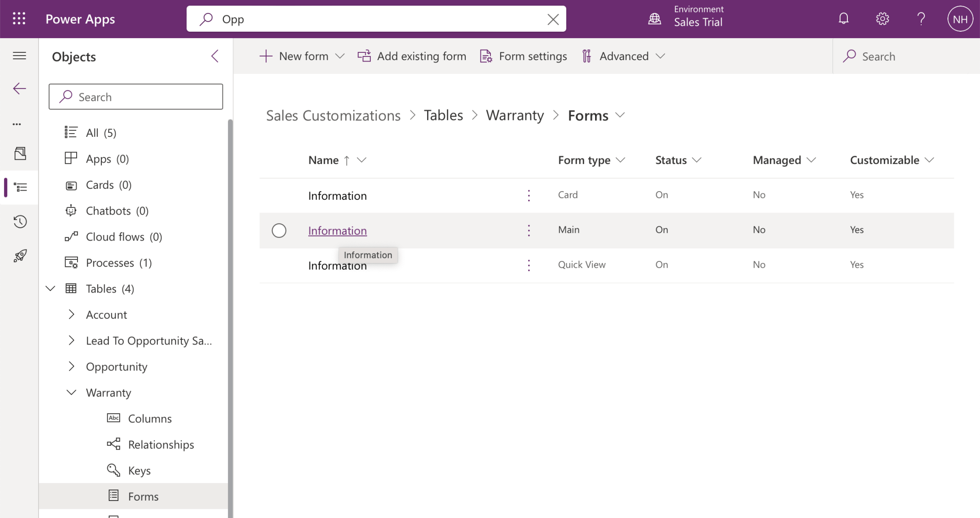This screenshot has height=518, width=980.
Task: Click the notifications bell icon
Action: (843, 18)
